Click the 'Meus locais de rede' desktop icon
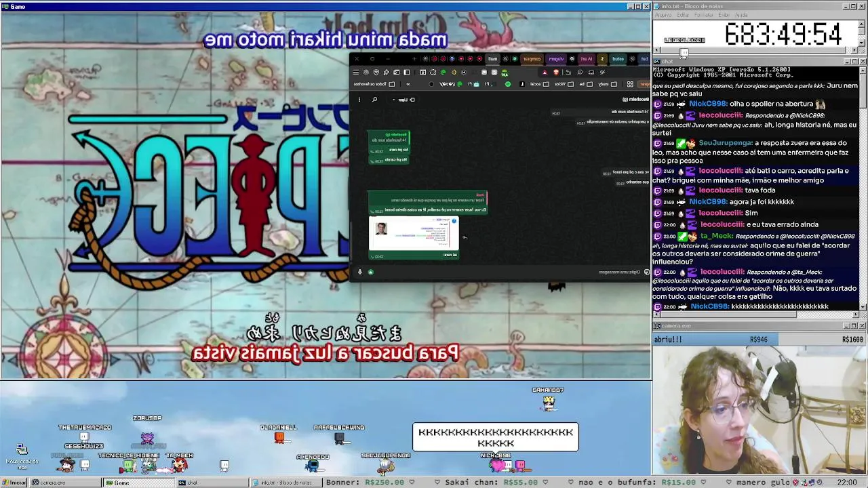 click(x=22, y=456)
